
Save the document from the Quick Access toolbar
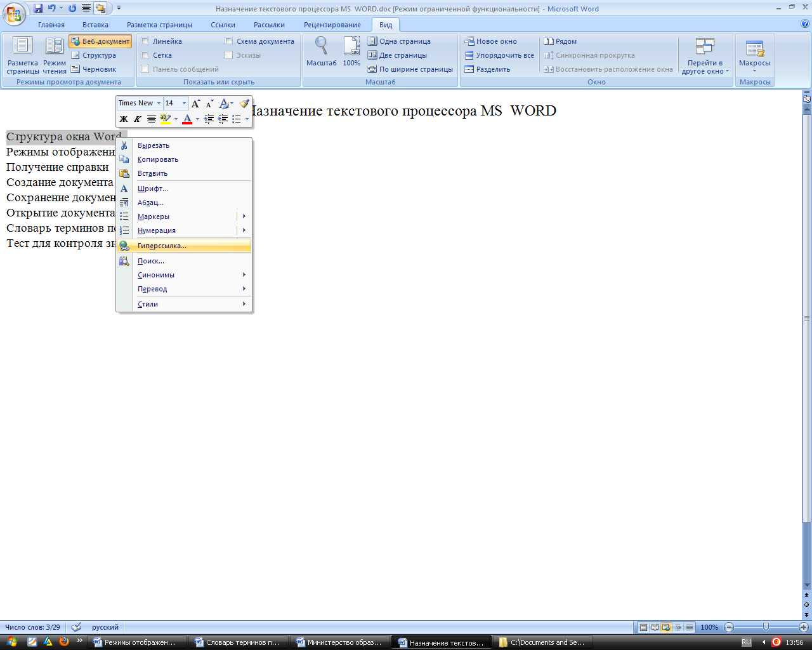click(38, 8)
